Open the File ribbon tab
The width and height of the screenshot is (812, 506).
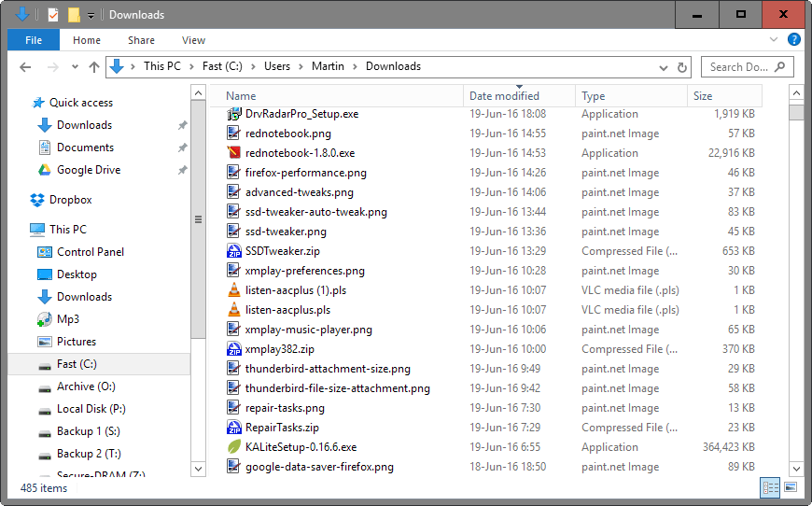[x=34, y=40]
